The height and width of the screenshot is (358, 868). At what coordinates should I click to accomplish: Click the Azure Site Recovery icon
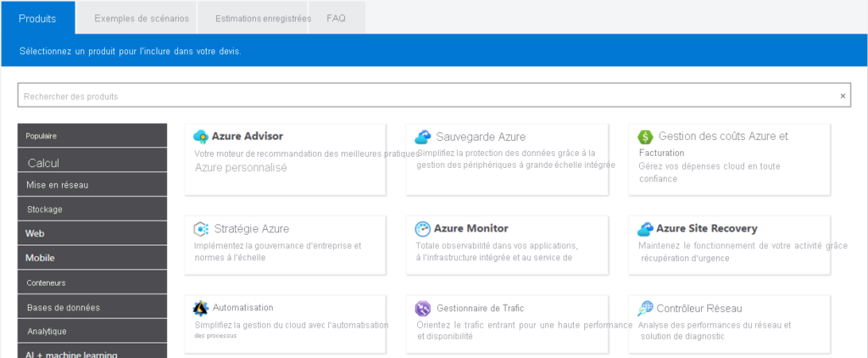(x=645, y=228)
